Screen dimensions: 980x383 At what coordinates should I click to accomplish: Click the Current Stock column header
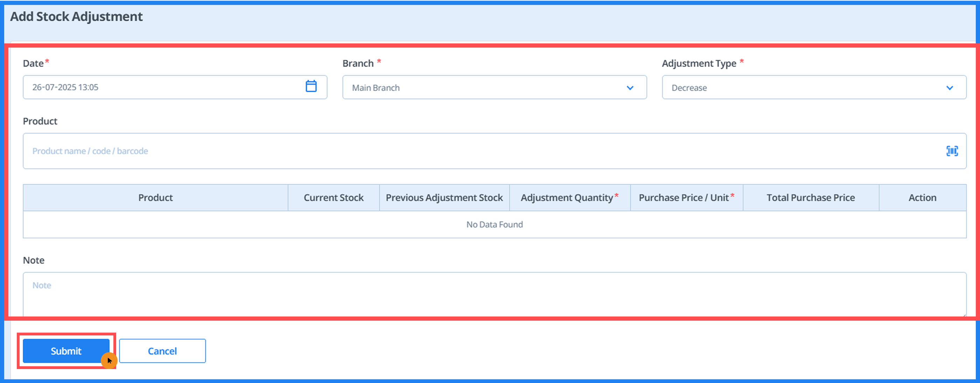pos(333,197)
